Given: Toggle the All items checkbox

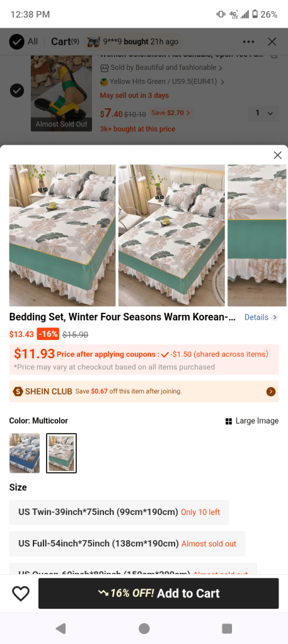Looking at the screenshot, I should [x=16, y=42].
